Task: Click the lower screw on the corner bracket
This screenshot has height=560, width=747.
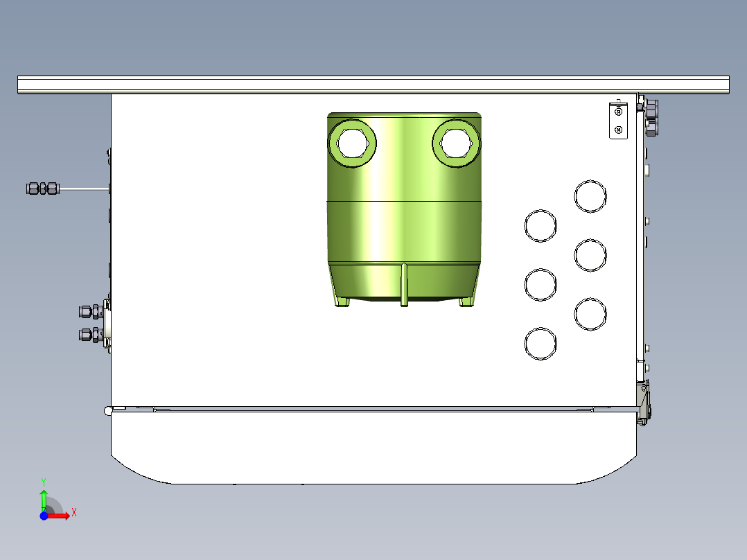Action: click(618, 130)
